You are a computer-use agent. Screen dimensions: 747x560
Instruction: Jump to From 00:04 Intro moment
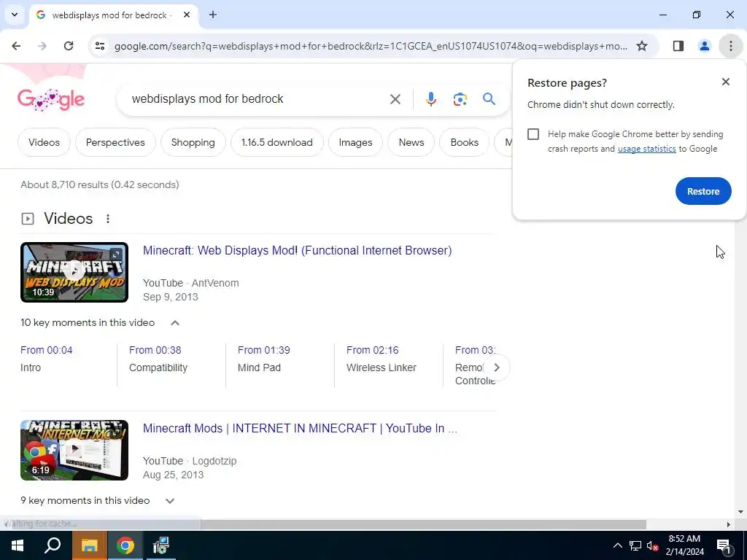pyautogui.click(x=46, y=359)
